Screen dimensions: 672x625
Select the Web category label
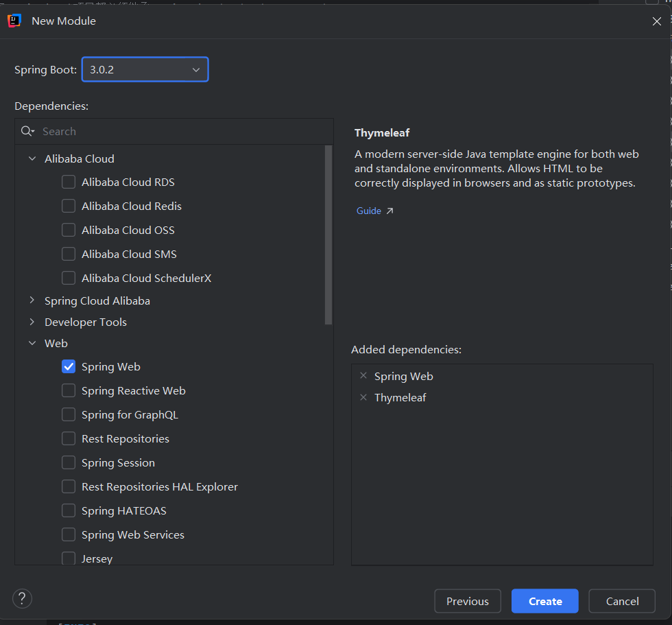(56, 343)
